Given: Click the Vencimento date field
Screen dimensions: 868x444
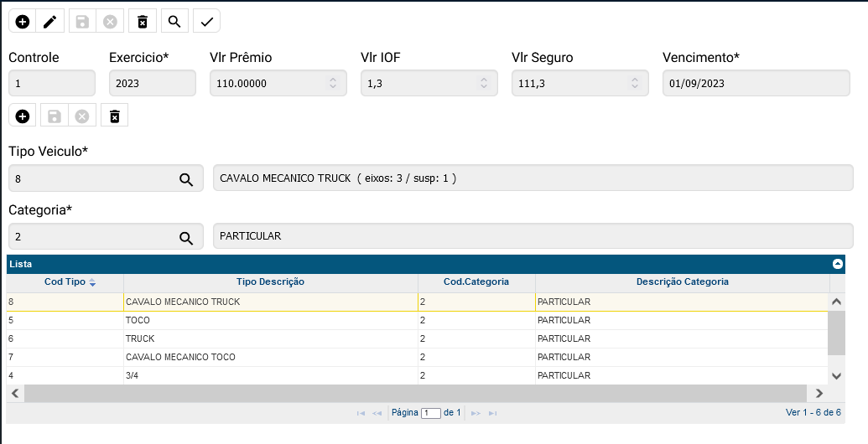Looking at the screenshot, I should pyautogui.click(x=756, y=83).
